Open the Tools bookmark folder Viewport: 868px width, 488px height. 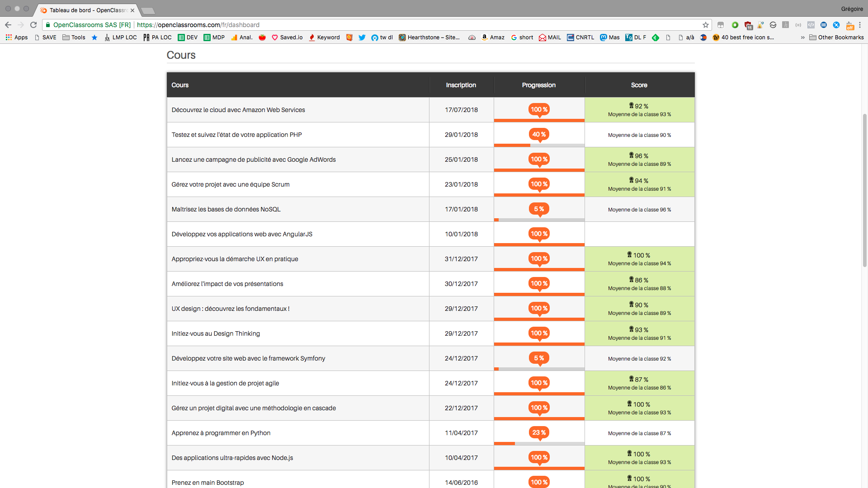pos(74,38)
